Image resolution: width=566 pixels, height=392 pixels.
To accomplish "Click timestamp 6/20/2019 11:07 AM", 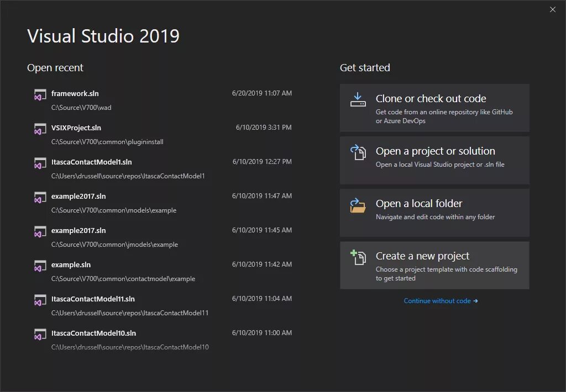I will (x=261, y=93).
